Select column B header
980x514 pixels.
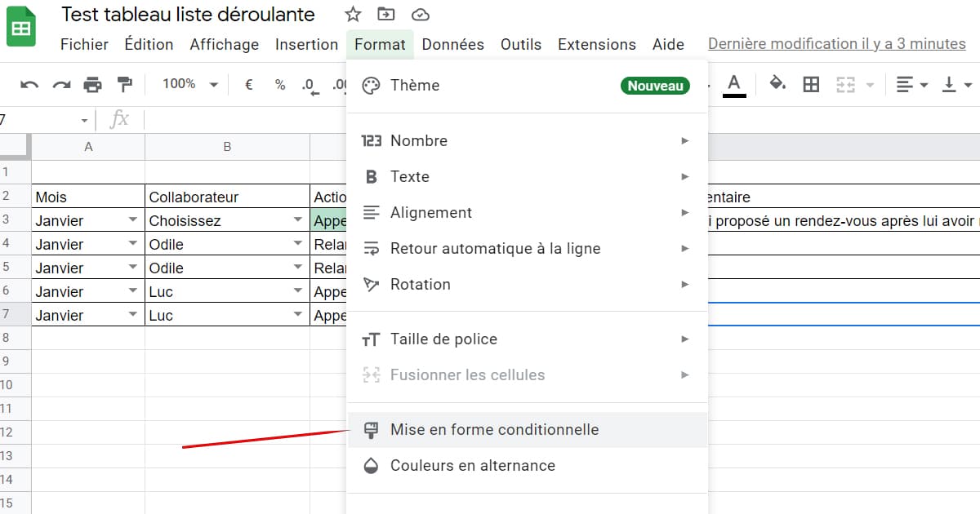point(227,147)
